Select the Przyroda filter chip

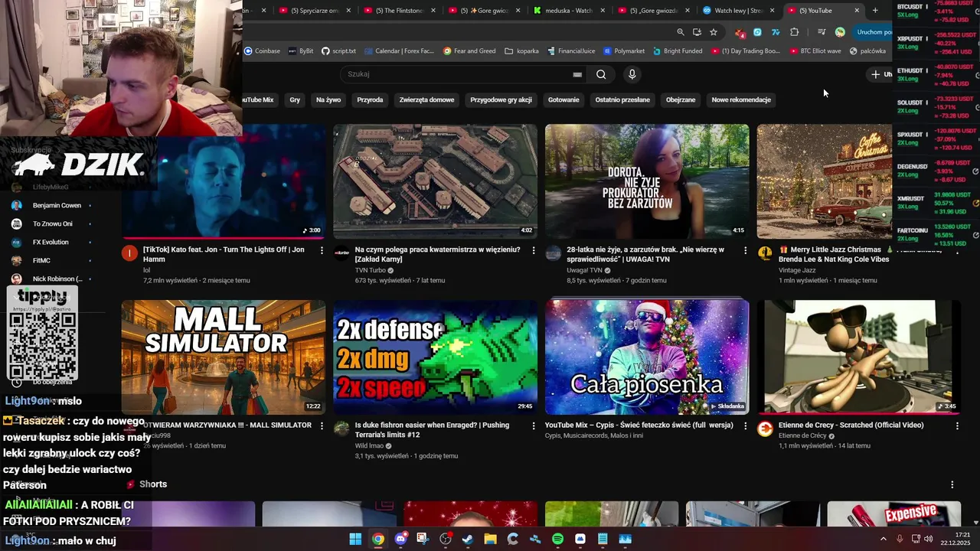point(370,99)
